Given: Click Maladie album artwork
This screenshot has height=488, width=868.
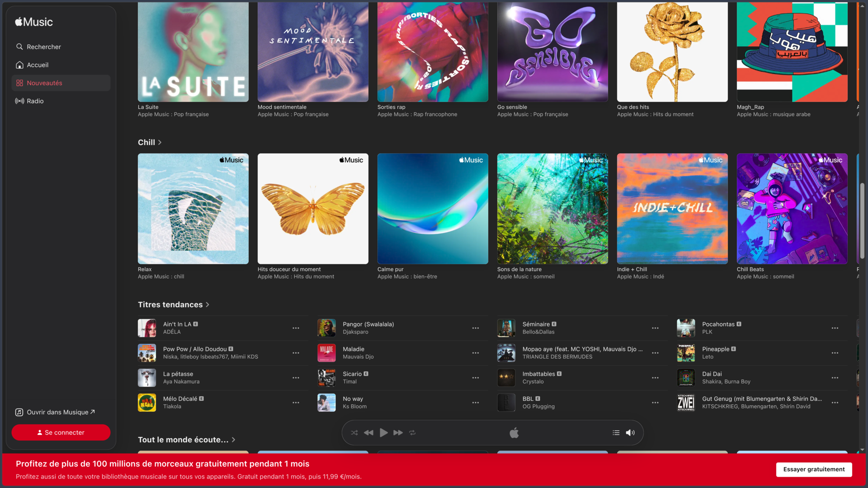Looking at the screenshot, I should [x=326, y=353].
